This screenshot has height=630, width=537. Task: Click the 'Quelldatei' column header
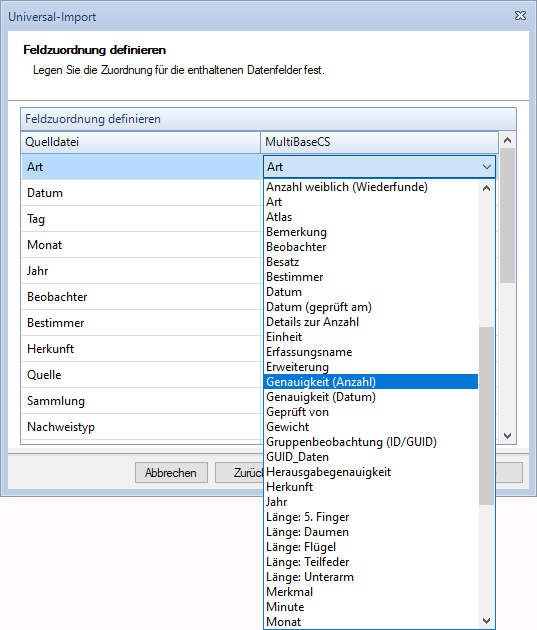click(141, 142)
